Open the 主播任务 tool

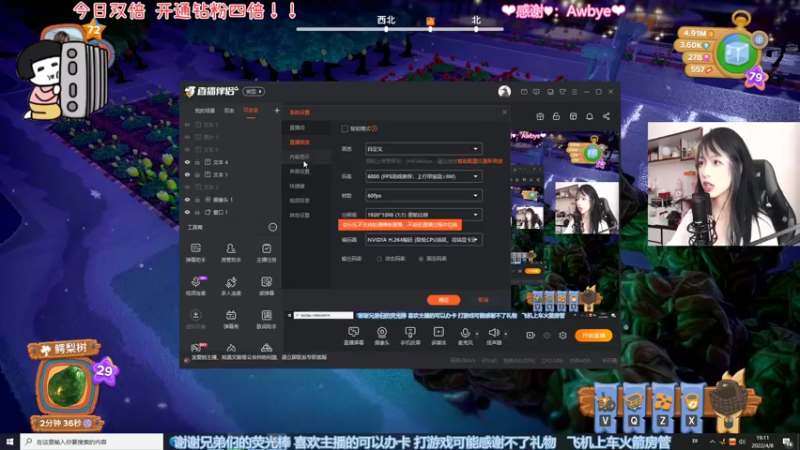[266, 253]
